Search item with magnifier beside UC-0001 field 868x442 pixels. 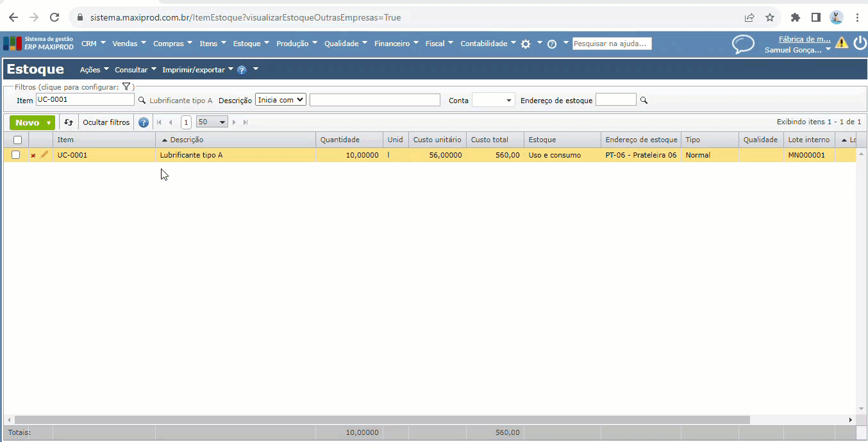(142, 101)
